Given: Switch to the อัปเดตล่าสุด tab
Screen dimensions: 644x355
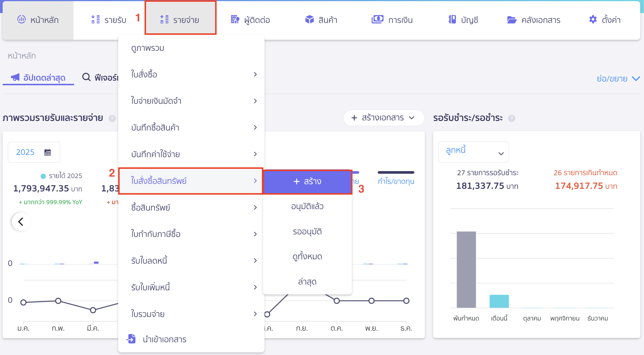Looking at the screenshot, I should click(x=38, y=77).
